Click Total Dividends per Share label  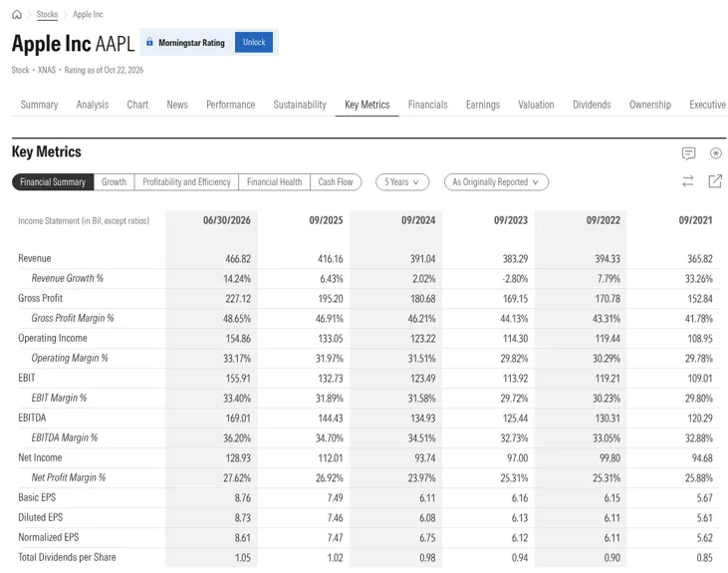67,557
